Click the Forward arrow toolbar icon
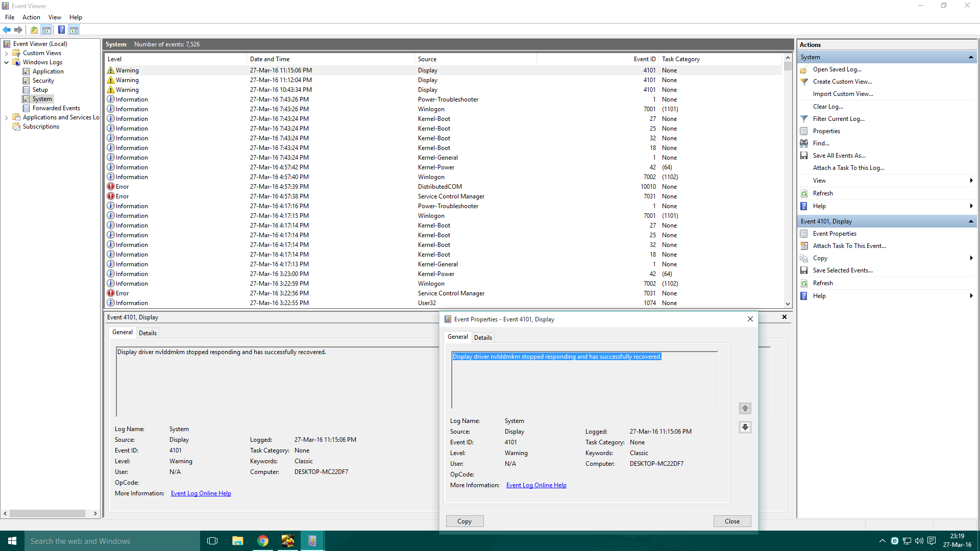The image size is (980, 551). pos(18,30)
